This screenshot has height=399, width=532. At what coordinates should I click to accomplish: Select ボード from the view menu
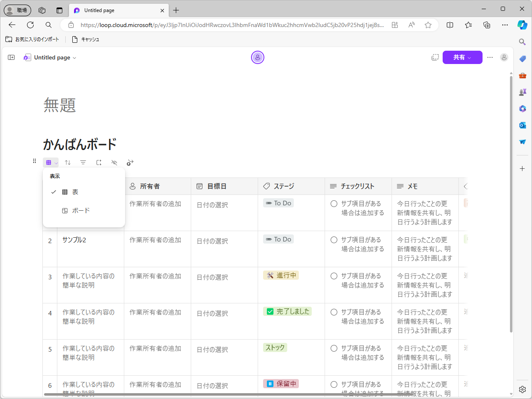click(80, 210)
